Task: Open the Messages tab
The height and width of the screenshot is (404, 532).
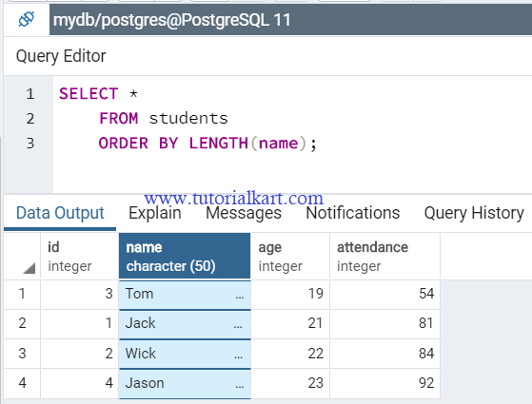Action: tap(244, 213)
